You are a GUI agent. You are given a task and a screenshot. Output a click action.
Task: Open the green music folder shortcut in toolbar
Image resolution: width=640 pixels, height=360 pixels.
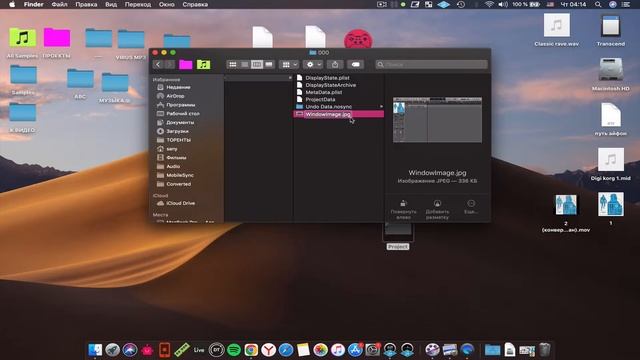(x=203, y=64)
